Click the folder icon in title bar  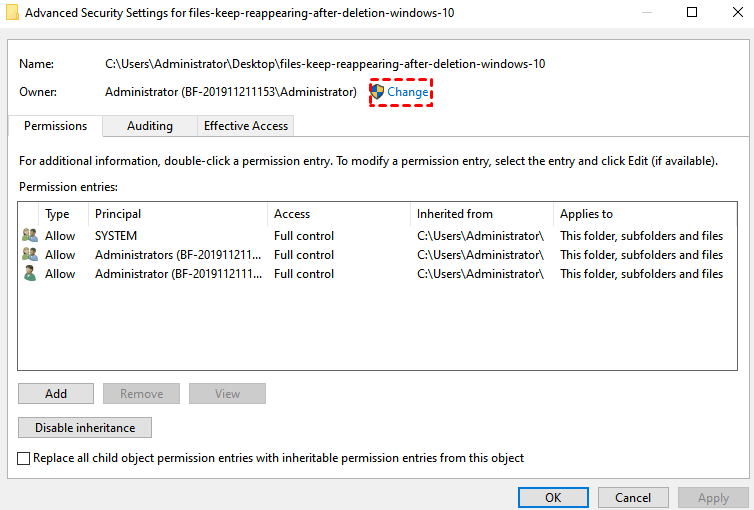pos(11,13)
